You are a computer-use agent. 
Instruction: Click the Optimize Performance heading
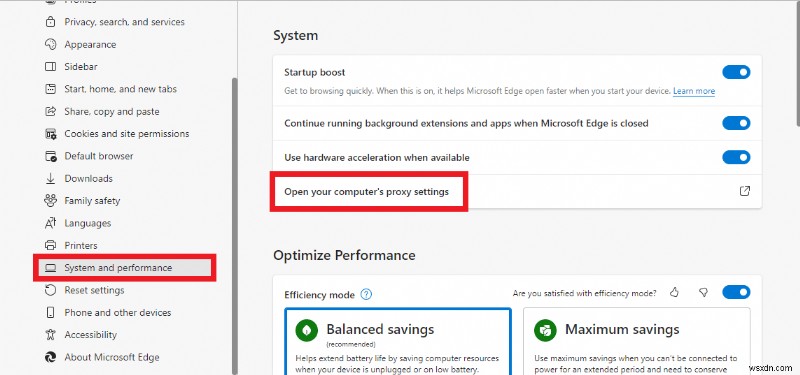tap(344, 255)
